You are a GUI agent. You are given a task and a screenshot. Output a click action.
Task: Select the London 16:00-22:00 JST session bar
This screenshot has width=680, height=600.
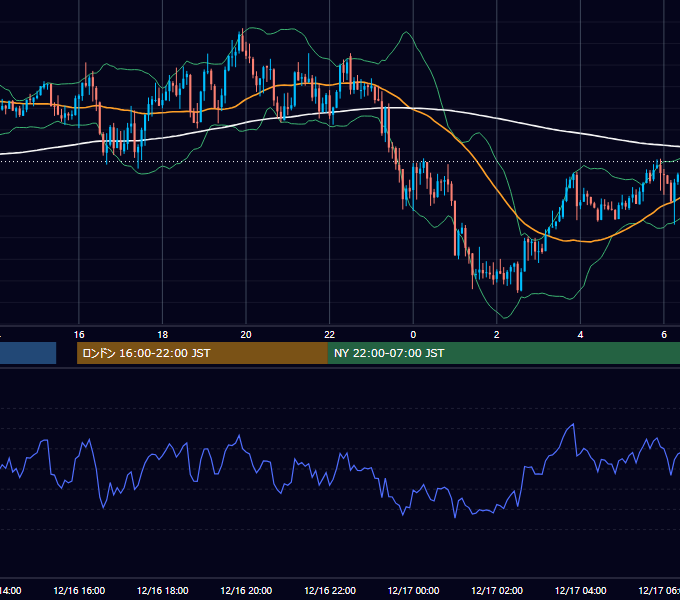pos(202,353)
